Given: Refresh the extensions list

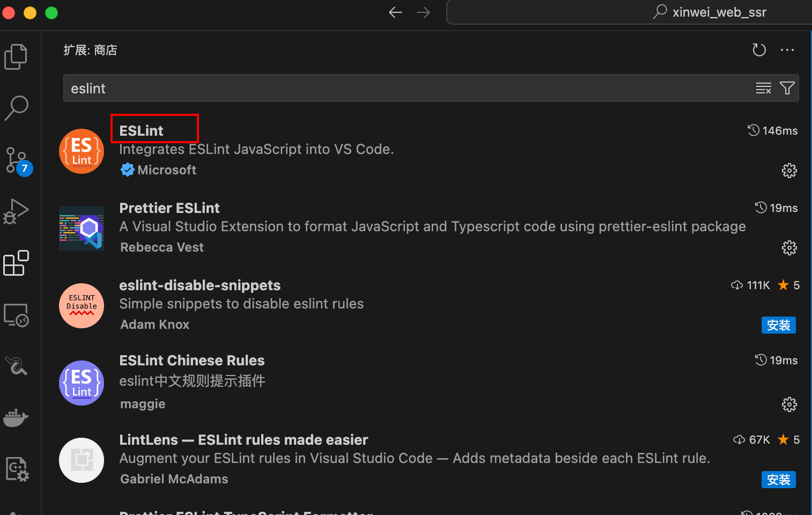Looking at the screenshot, I should [x=759, y=50].
